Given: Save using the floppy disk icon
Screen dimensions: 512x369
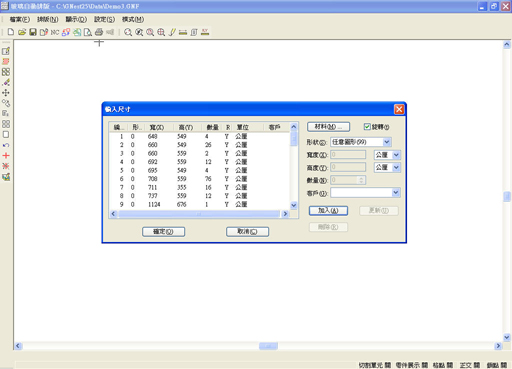Looking at the screenshot, I should [33, 32].
